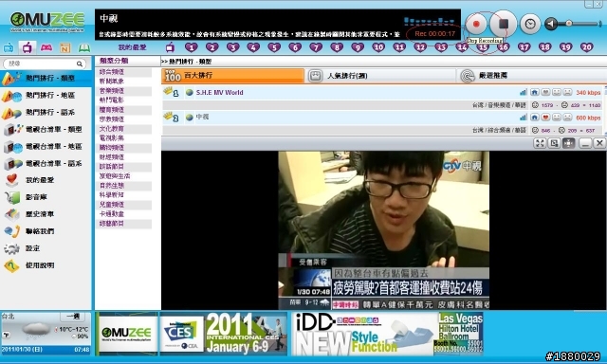607x364 pixels.
Task: Open the MUZEE logo banner at bottom
Action: click(126, 334)
